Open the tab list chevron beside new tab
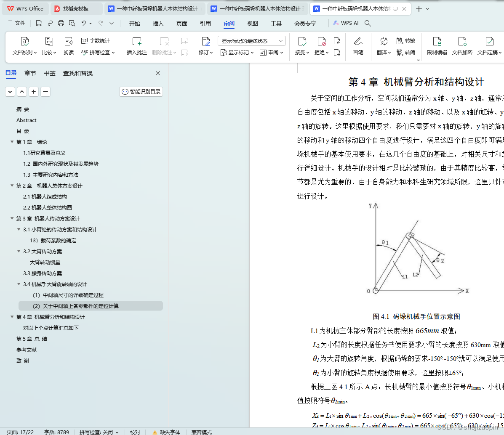The height and width of the screenshot is (435, 504). click(427, 9)
